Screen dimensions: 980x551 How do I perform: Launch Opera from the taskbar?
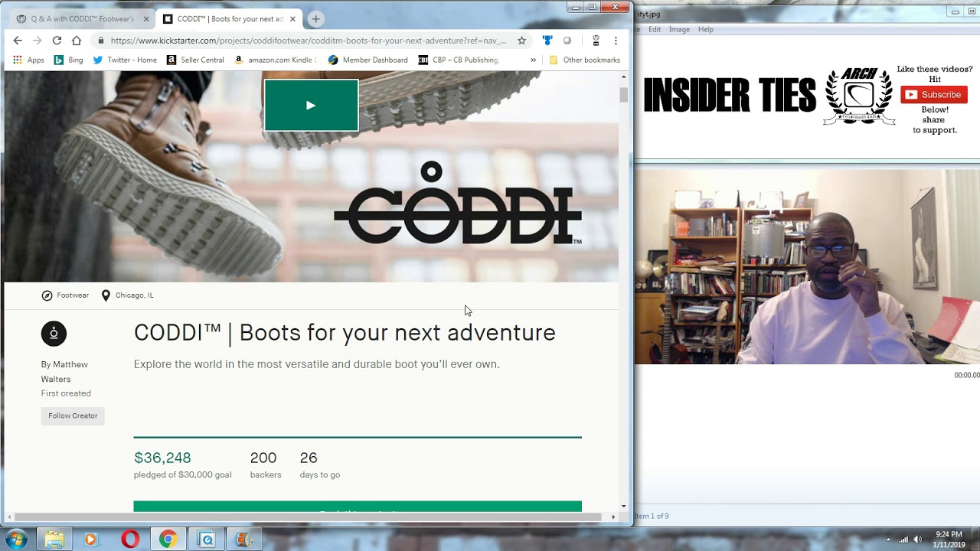tap(130, 540)
